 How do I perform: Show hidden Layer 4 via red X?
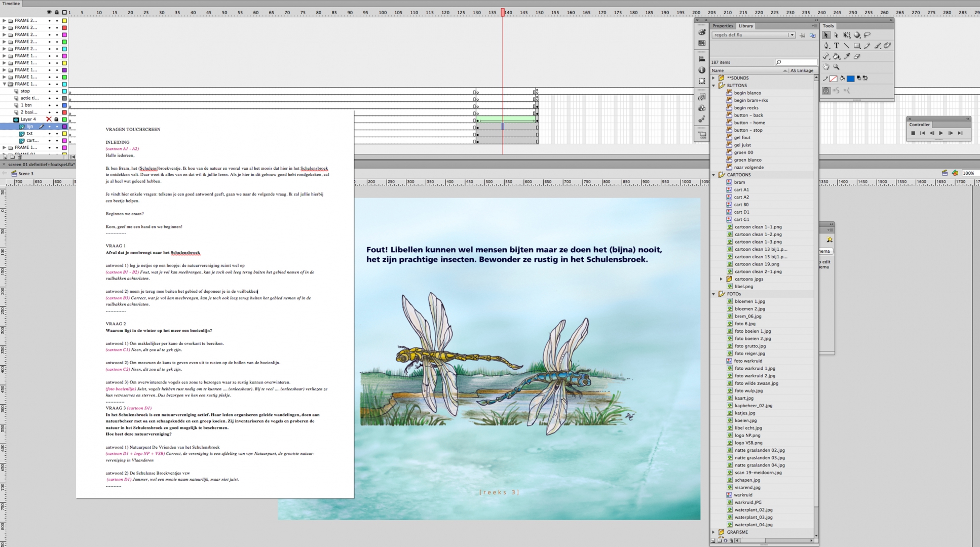(x=49, y=119)
